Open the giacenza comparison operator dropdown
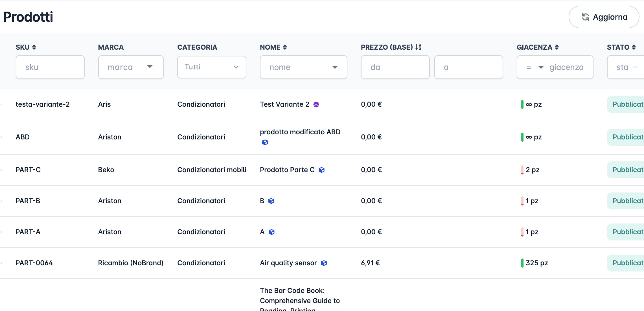Screen dimensions: 644x311 click(x=535, y=67)
